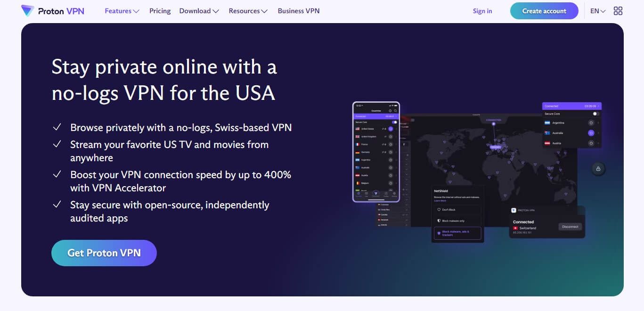The image size is (644, 311).
Task: Click NetShield Learn more link
Action: point(440,201)
